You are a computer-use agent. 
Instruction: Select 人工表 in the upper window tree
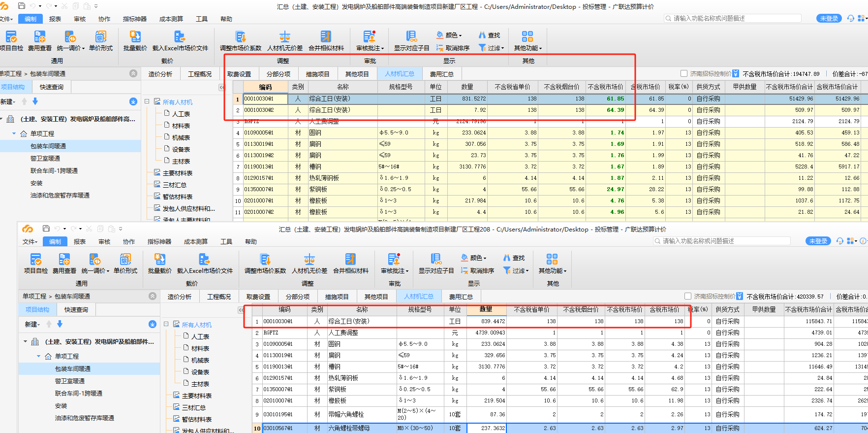(181, 114)
